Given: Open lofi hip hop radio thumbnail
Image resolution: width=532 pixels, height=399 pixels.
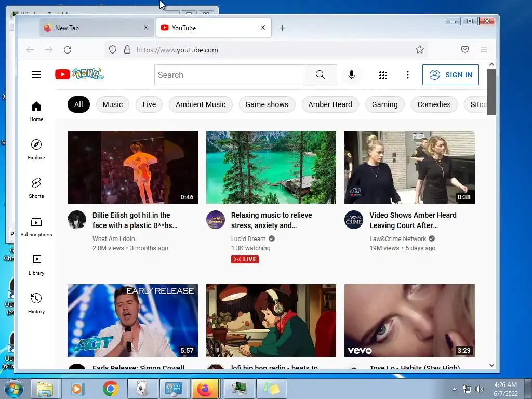Looking at the screenshot, I should (x=271, y=321).
